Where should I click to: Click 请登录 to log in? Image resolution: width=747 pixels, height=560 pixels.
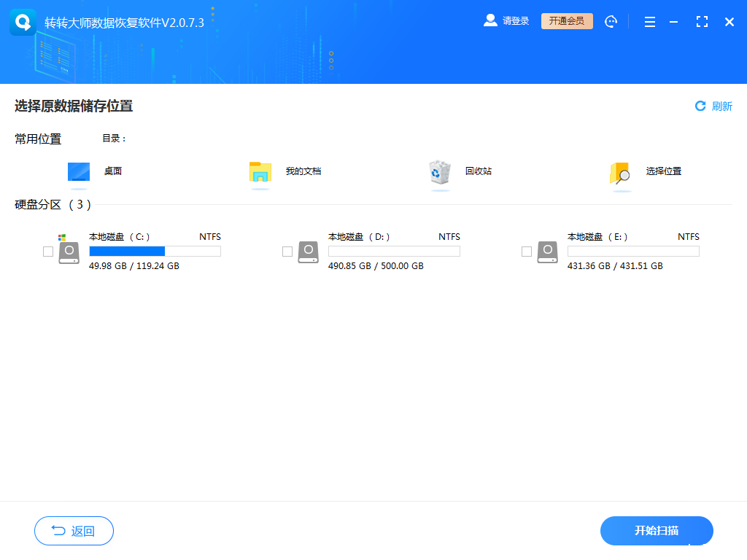coord(515,20)
